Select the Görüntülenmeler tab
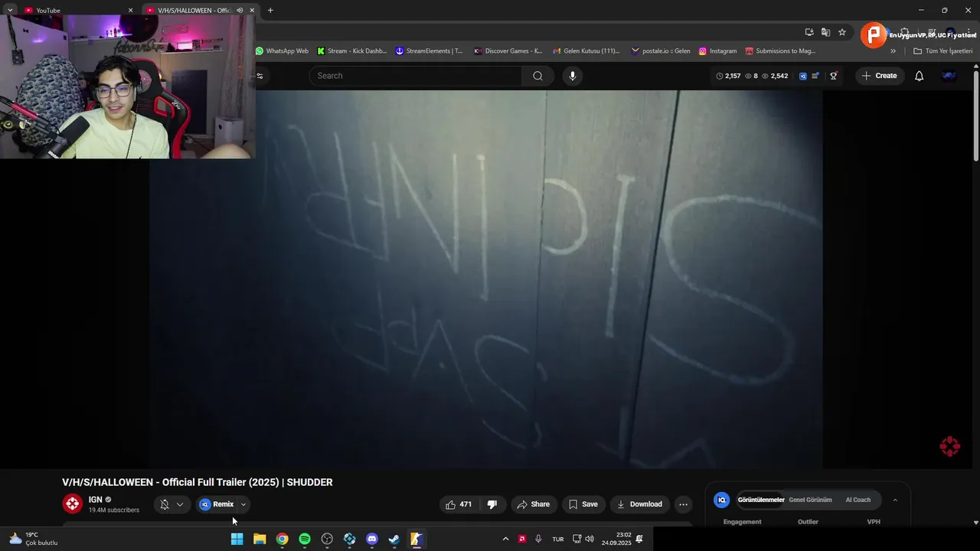The width and height of the screenshot is (980, 551). tap(760, 500)
